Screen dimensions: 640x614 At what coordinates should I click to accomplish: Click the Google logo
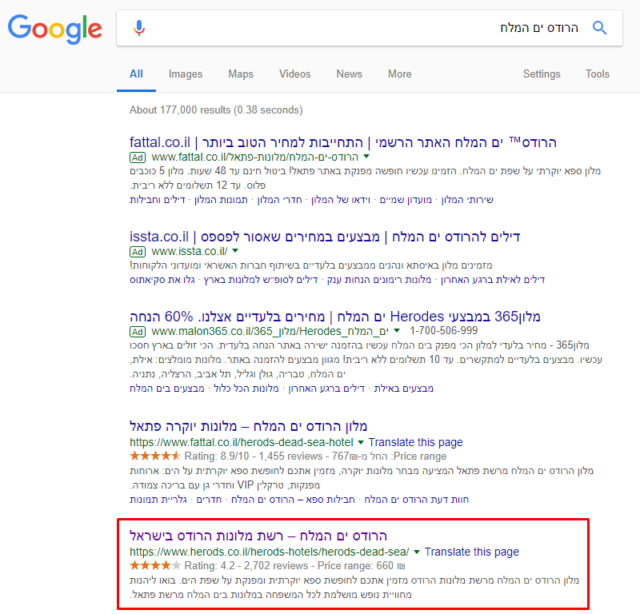tap(55, 29)
